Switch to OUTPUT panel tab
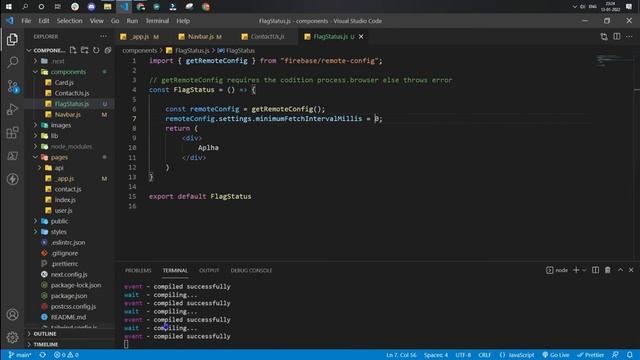 point(209,270)
